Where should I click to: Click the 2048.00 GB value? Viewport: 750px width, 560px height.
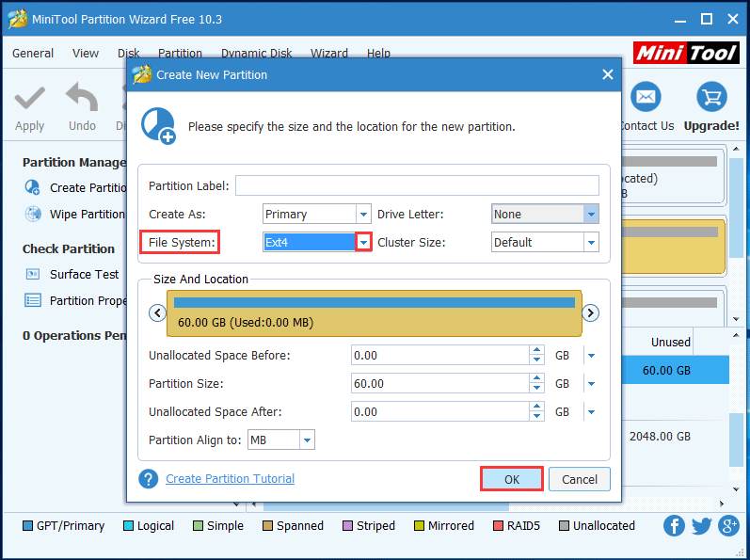(660, 436)
